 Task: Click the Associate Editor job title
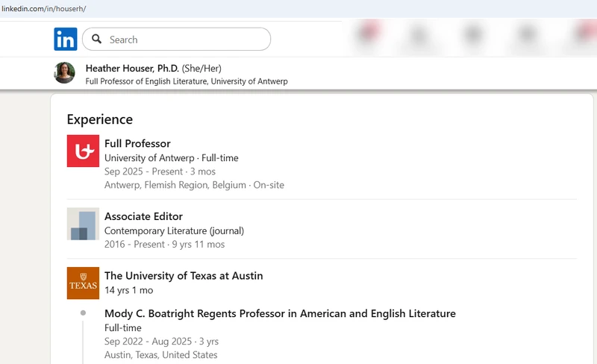(143, 216)
